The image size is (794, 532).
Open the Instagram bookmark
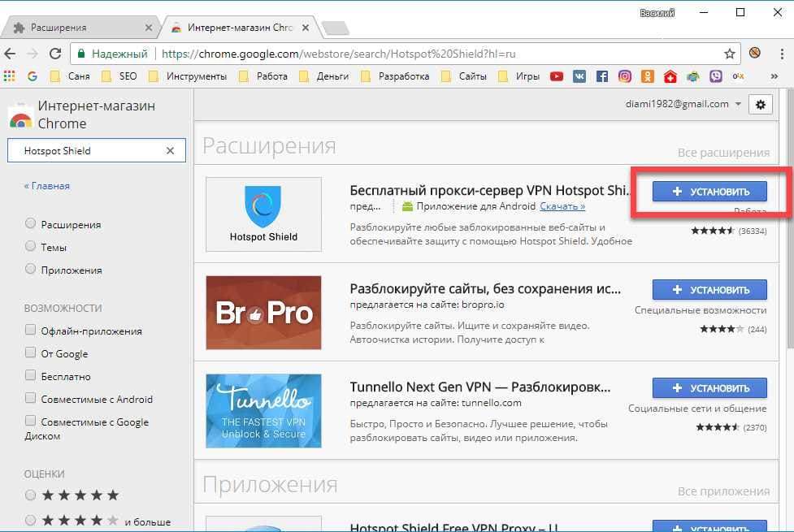coord(625,76)
